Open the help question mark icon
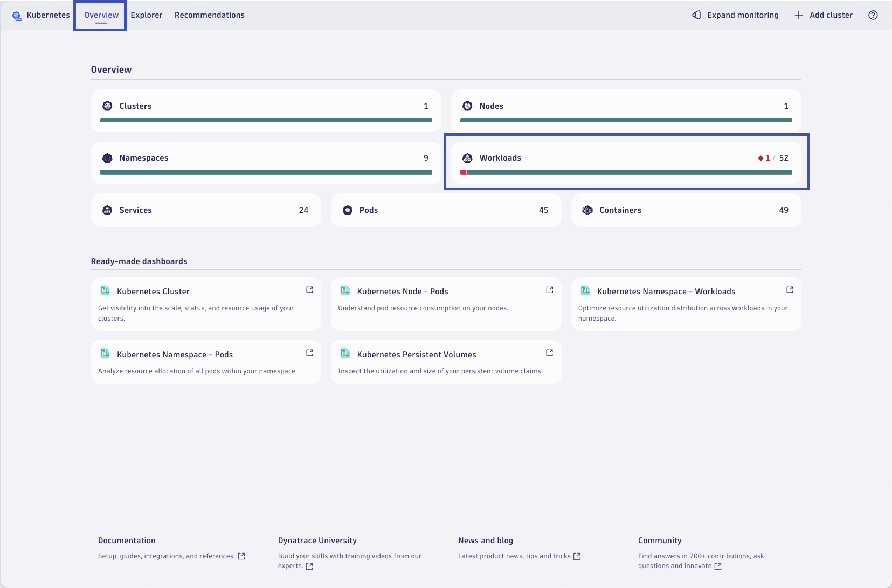This screenshot has width=892, height=588. tap(873, 15)
